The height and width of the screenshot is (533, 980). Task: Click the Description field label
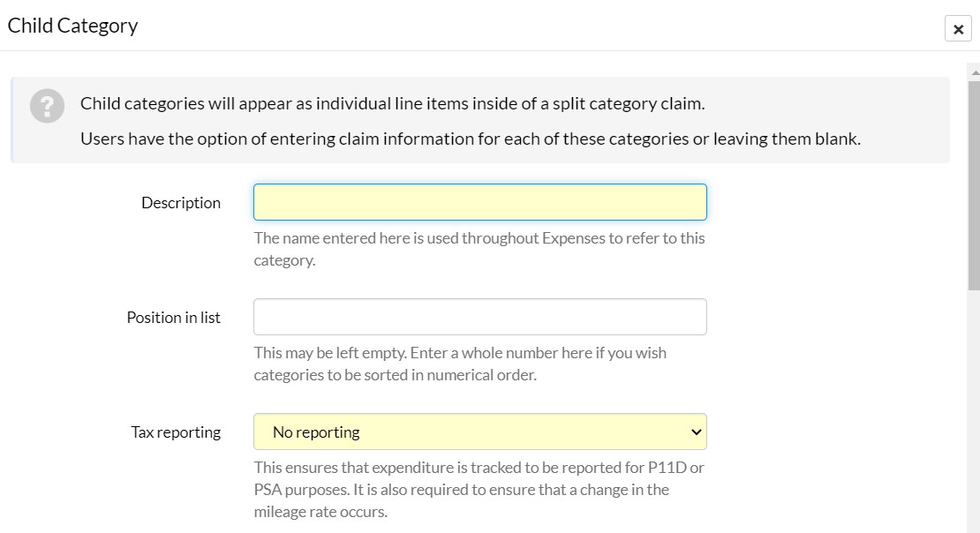pos(181,202)
